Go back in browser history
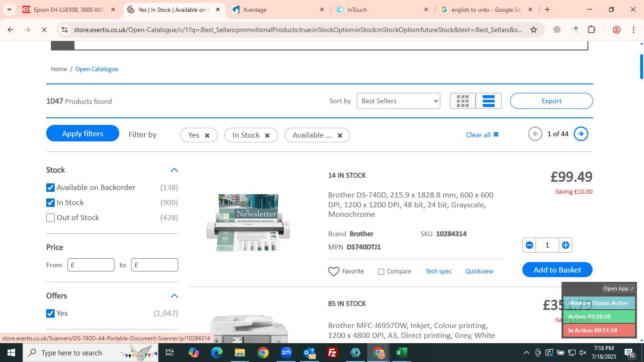 pyautogui.click(x=10, y=30)
